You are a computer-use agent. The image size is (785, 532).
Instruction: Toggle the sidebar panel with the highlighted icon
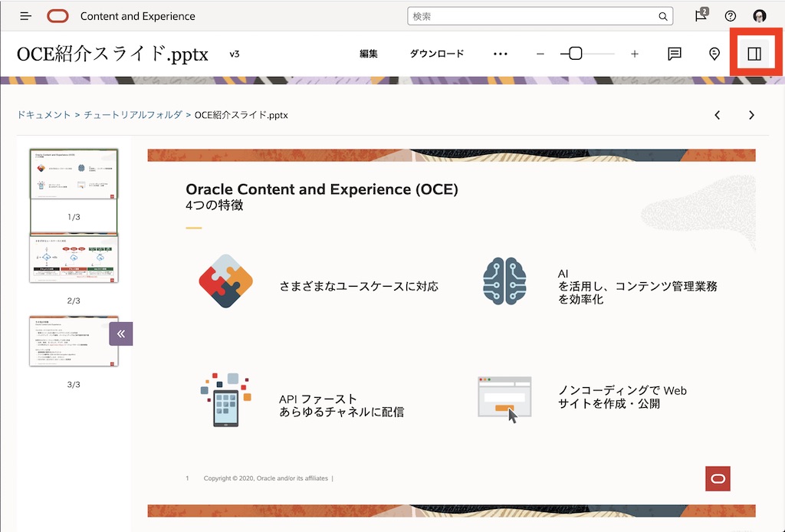click(755, 53)
